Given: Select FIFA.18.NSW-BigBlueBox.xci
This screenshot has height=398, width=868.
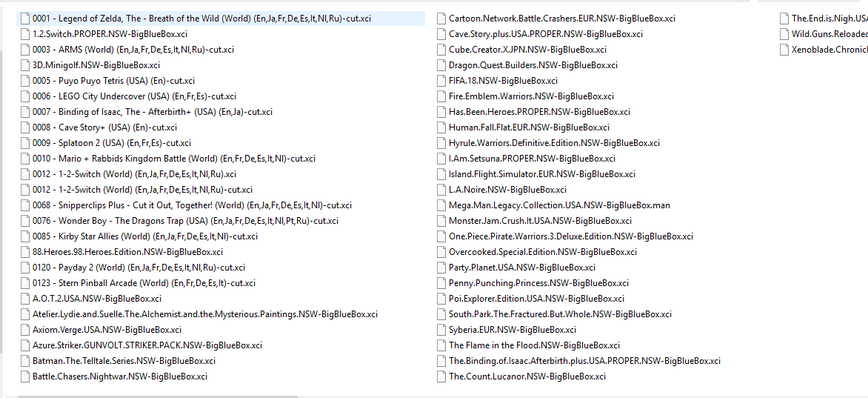Looking at the screenshot, I should 503,80.
